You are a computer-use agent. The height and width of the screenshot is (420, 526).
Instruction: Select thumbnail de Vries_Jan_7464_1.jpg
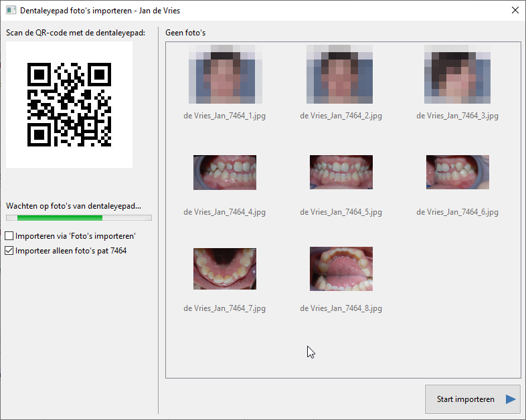pyautogui.click(x=225, y=74)
